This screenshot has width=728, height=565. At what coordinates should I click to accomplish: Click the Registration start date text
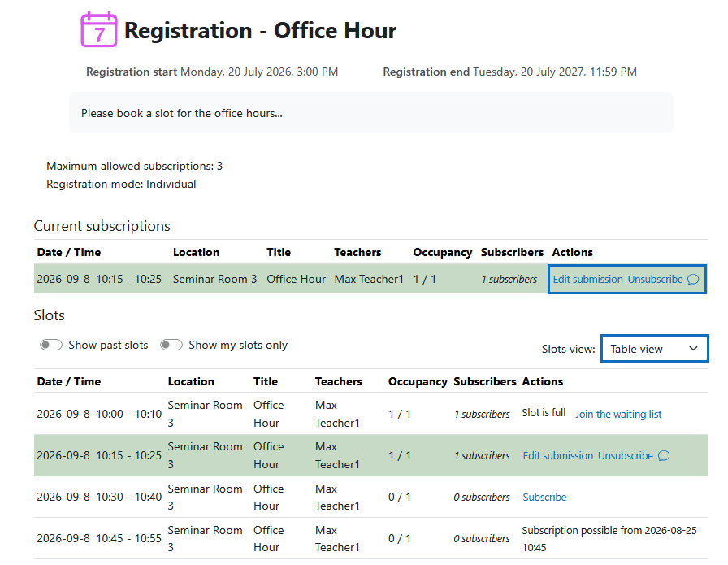click(x=259, y=72)
